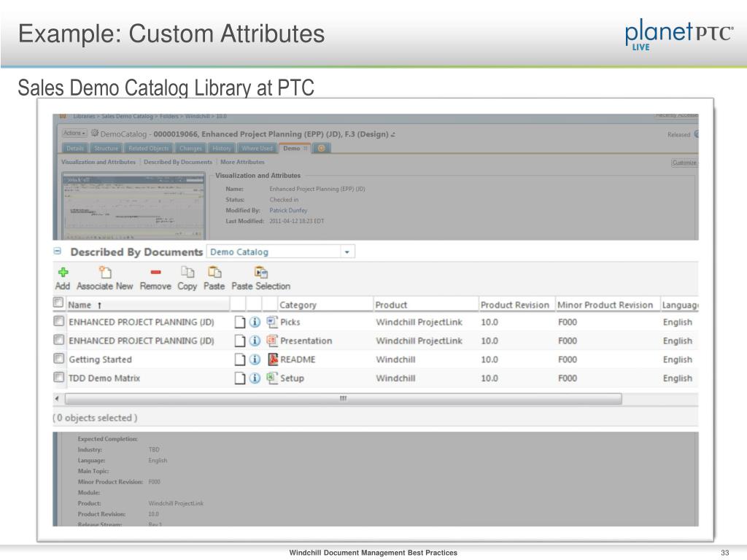This screenshot has width=747, height=560.
Task: Collapse the Described By Documents section
Action: coord(58,251)
